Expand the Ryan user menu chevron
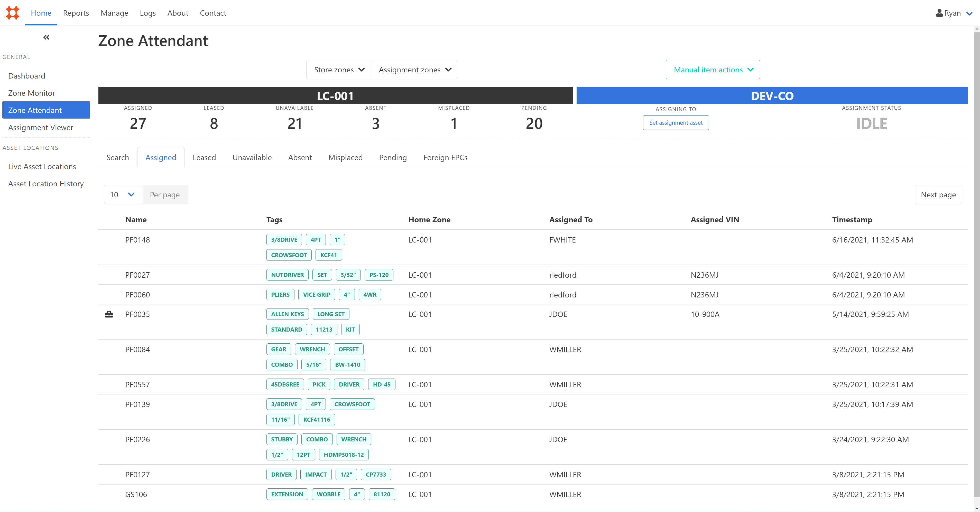The width and height of the screenshot is (980, 512). point(969,13)
